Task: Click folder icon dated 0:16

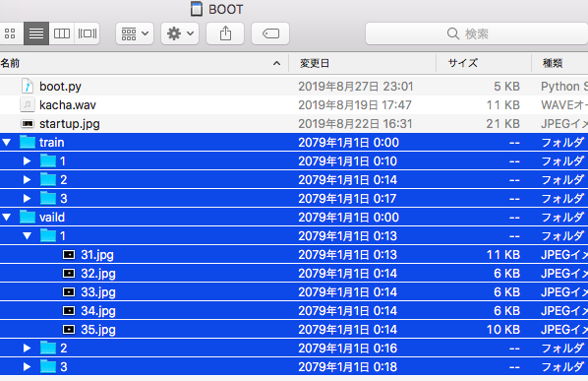Action: pos(48,348)
